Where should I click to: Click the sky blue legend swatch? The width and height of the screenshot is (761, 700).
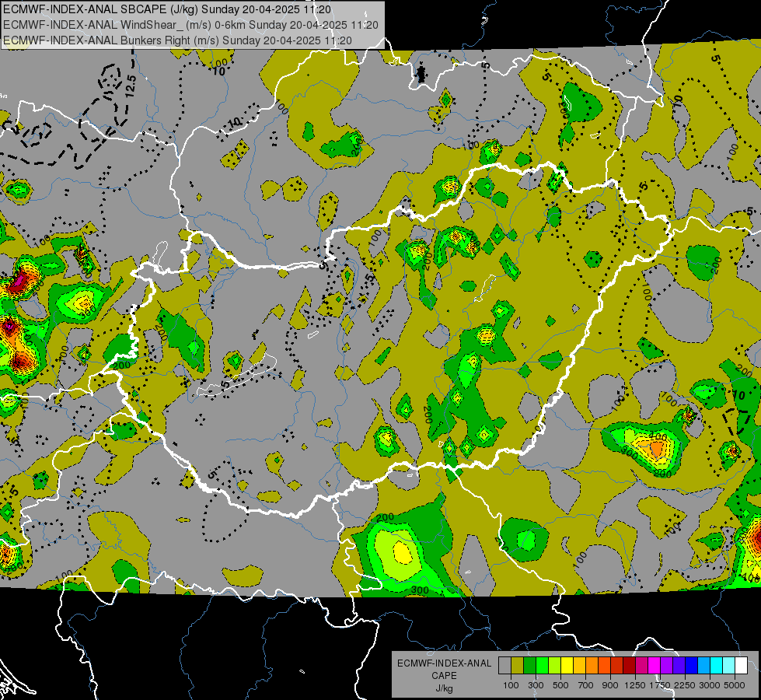tap(703, 665)
